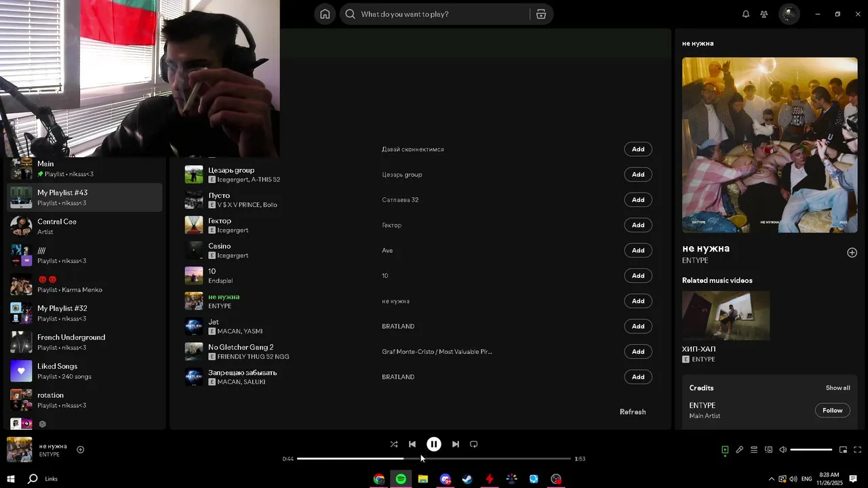Add 'Цезарь group' to playlist
The height and width of the screenshot is (488, 868).
tap(638, 175)
